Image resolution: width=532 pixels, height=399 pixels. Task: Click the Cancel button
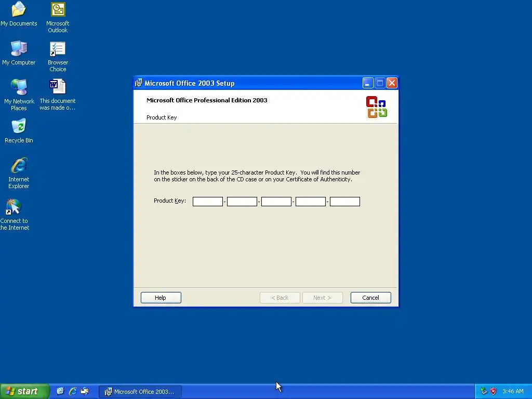[370, 298]
